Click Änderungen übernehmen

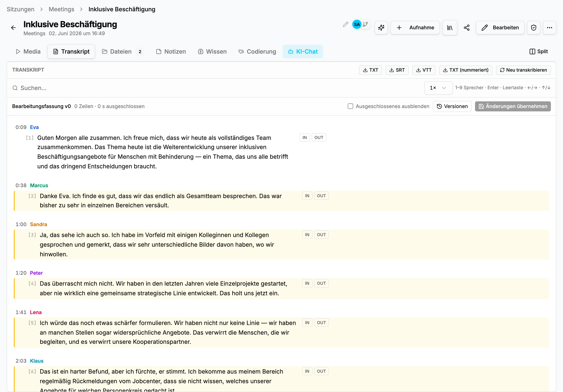(x=513, y=106)
